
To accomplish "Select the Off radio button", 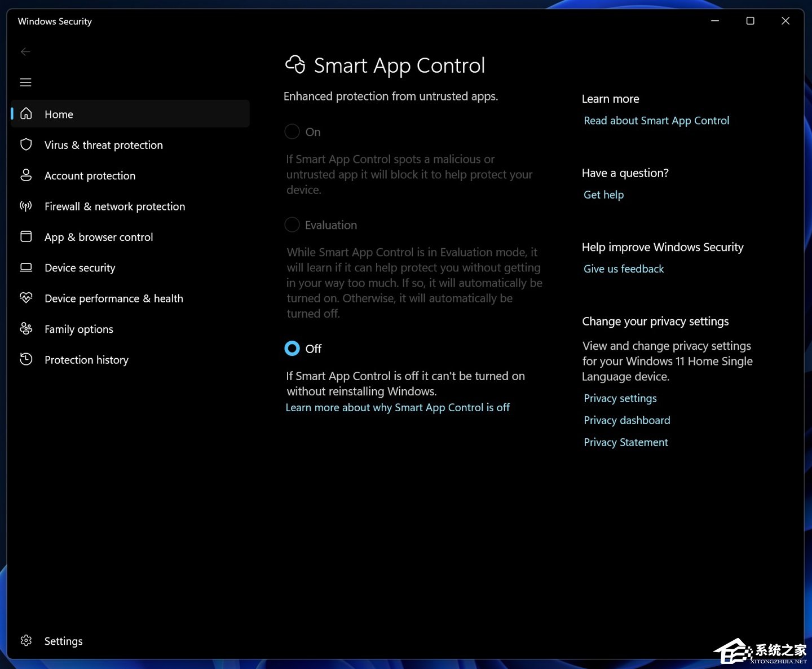I will point(292,349).
